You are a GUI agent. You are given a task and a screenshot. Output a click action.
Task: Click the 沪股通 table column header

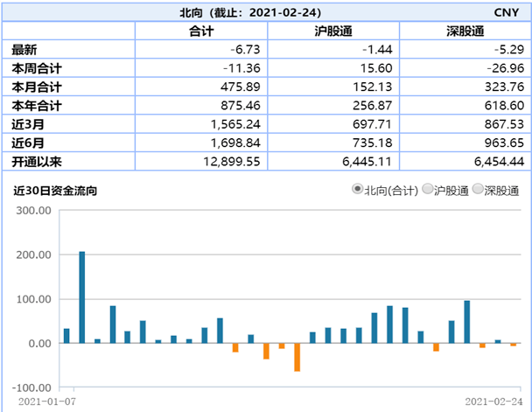tap(332, 31)
